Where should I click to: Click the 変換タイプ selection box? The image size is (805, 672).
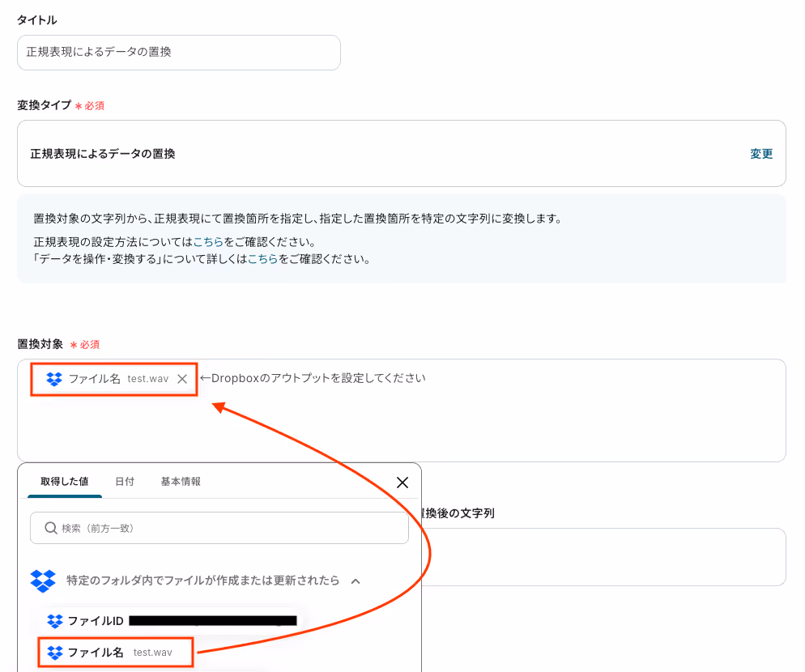point(402,154)
